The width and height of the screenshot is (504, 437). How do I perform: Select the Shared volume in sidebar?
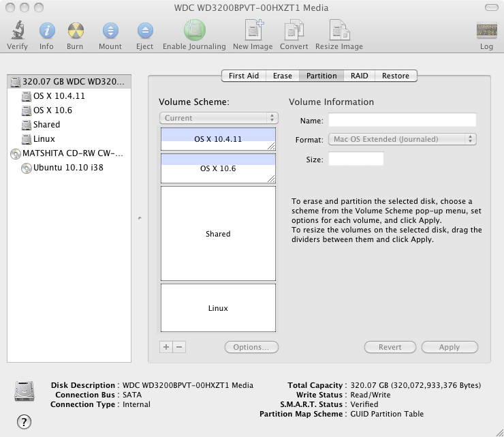tap(69, 125)
